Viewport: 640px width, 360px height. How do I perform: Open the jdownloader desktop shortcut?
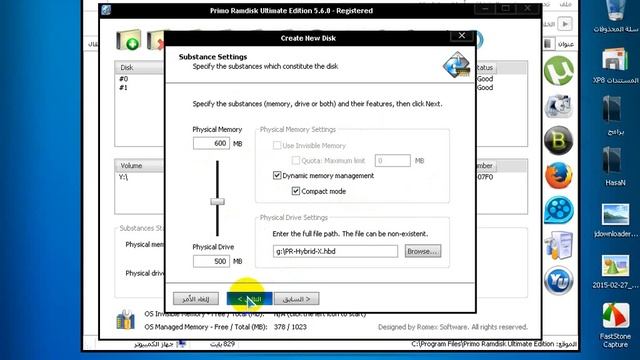click(615, 220)
